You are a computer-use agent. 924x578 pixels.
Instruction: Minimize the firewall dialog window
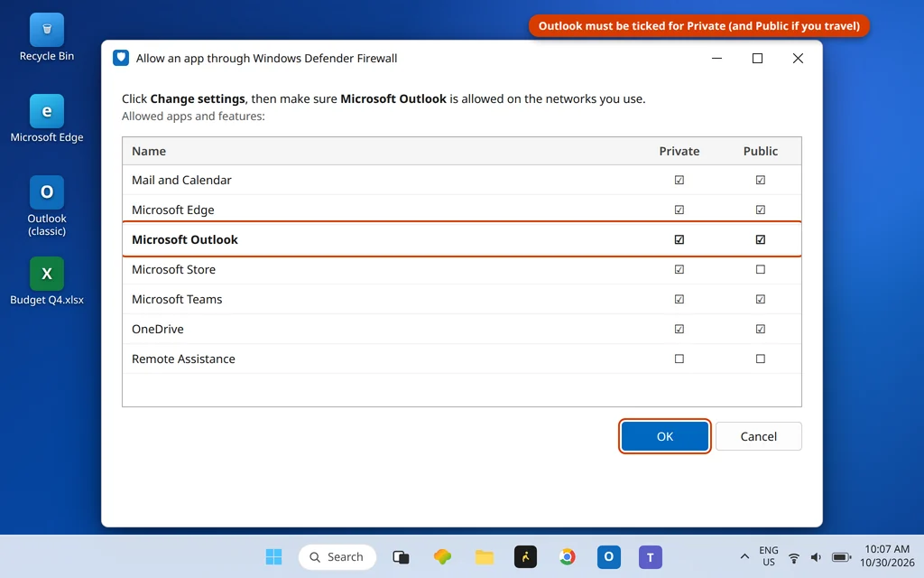716,58
